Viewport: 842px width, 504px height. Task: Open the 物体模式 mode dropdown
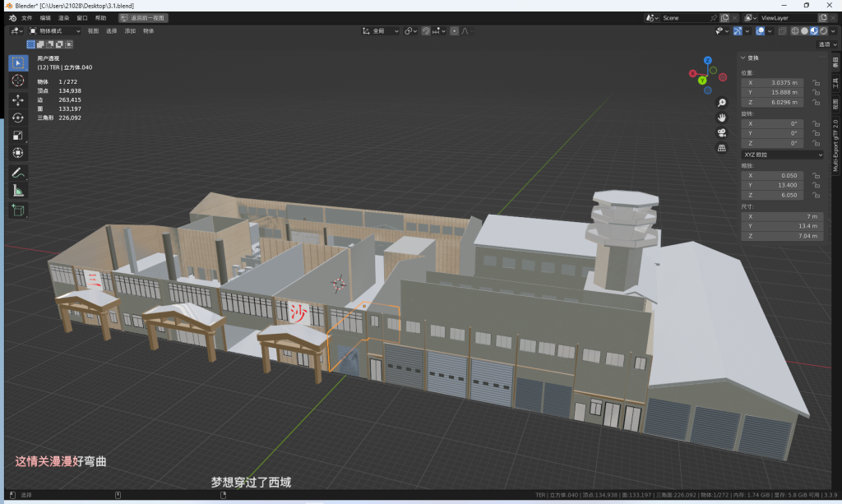point(55,30)
